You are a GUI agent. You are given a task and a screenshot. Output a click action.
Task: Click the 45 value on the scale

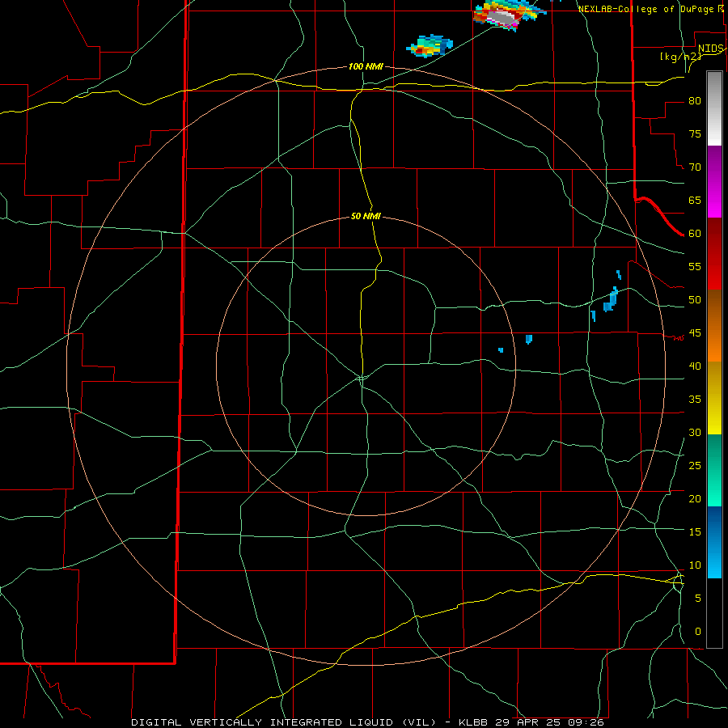pos(695,333)
